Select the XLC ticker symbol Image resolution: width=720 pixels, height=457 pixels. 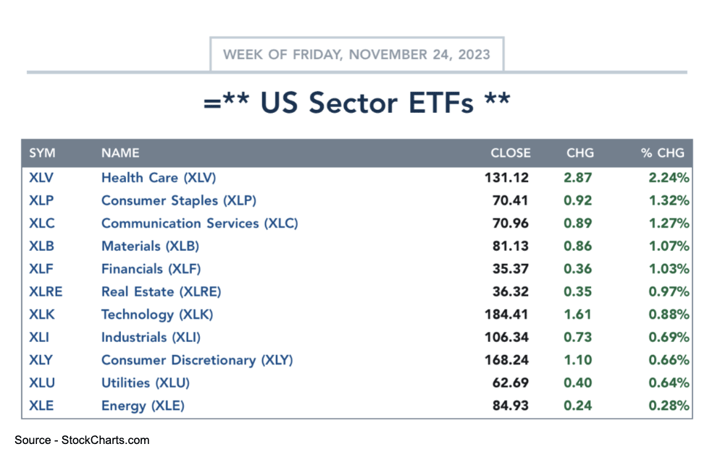point(41,223)
